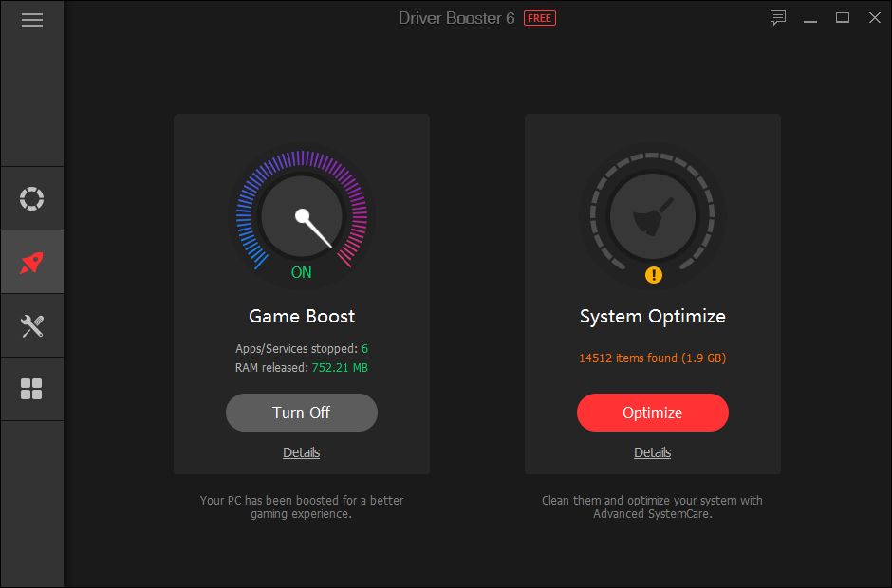
Task: Open the Action Center grid icon
Action: click(32, 389)
